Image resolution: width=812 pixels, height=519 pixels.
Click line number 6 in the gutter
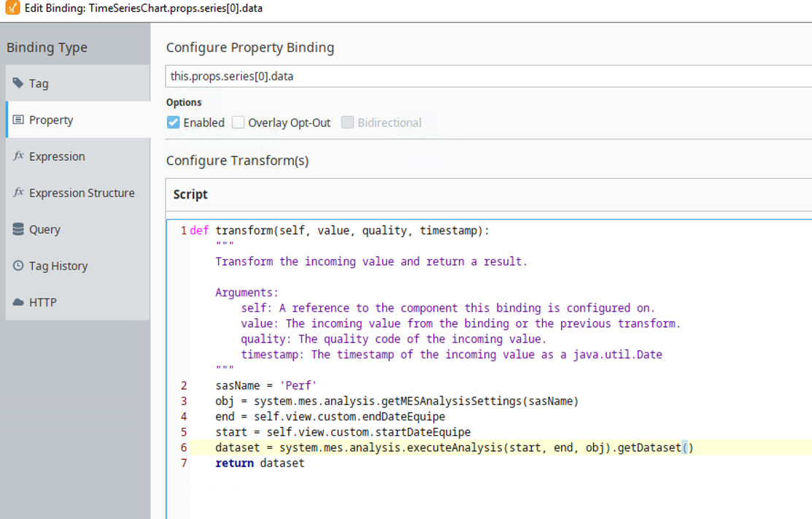tap(184, 447)
